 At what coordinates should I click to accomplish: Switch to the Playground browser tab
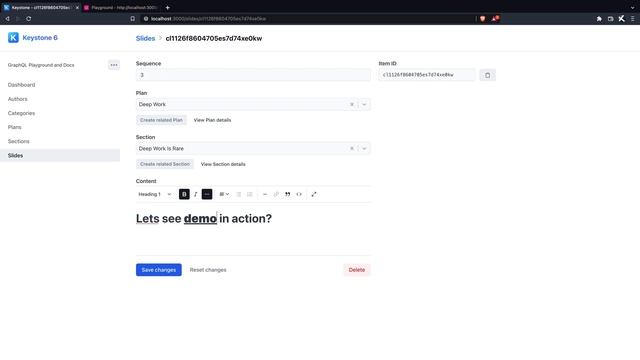coord(121,8)
